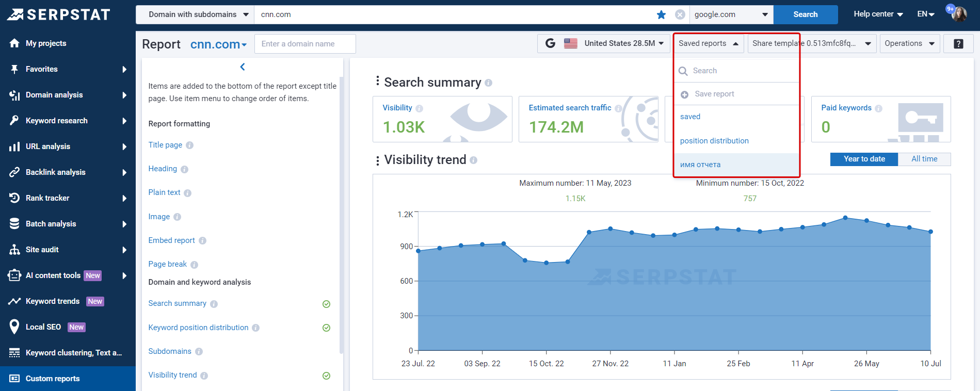Click the blue Search button
This screenshot has width=980, height=391.
coord(805,14)
